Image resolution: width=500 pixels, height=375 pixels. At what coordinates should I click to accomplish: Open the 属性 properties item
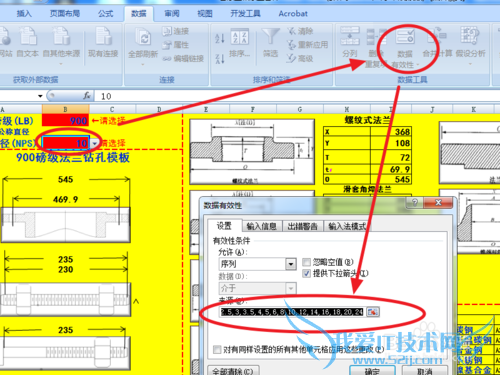[176, 45]
